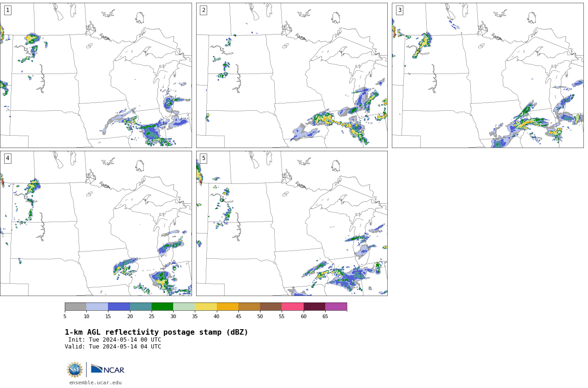Click the orange 40-45 dBZ swatch

tap(227, 307)
